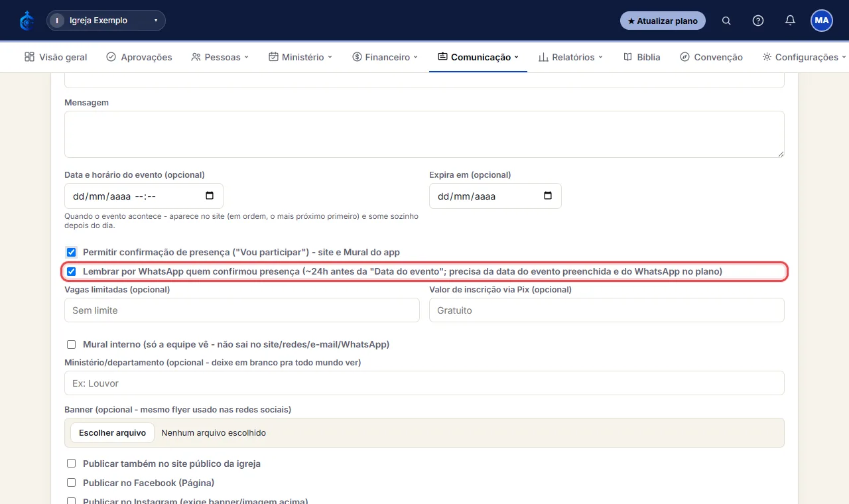Expand the Igreja Exemplo church selector
The width and height of the screenshot is (849, 504).
(x=106, y=21)
